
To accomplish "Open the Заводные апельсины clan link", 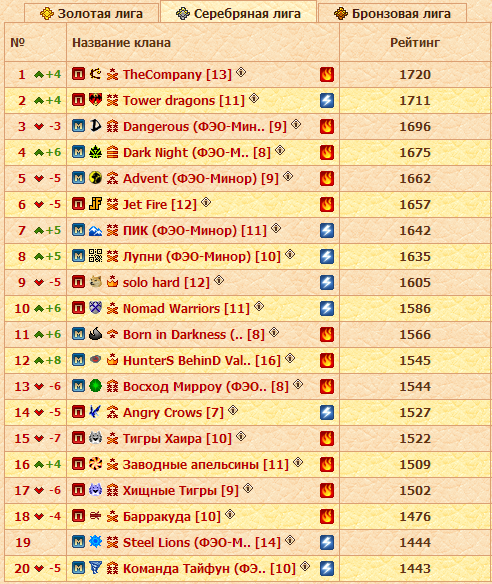I will 206,465.
